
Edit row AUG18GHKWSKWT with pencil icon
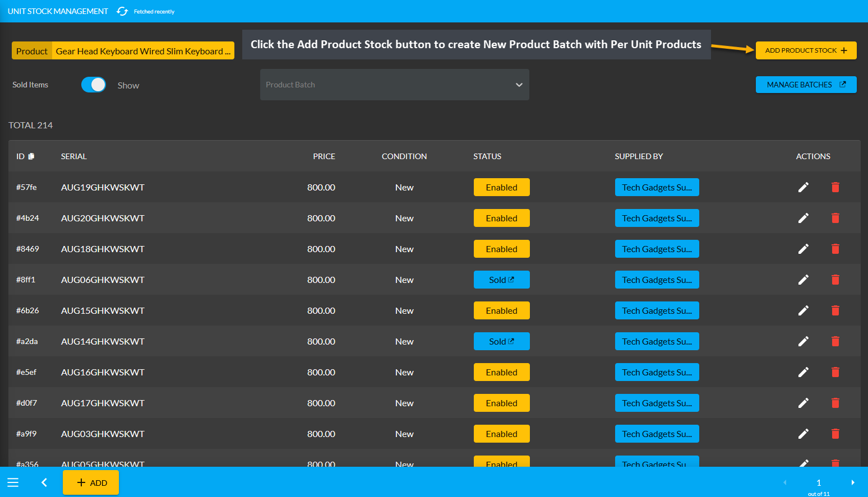804,249
